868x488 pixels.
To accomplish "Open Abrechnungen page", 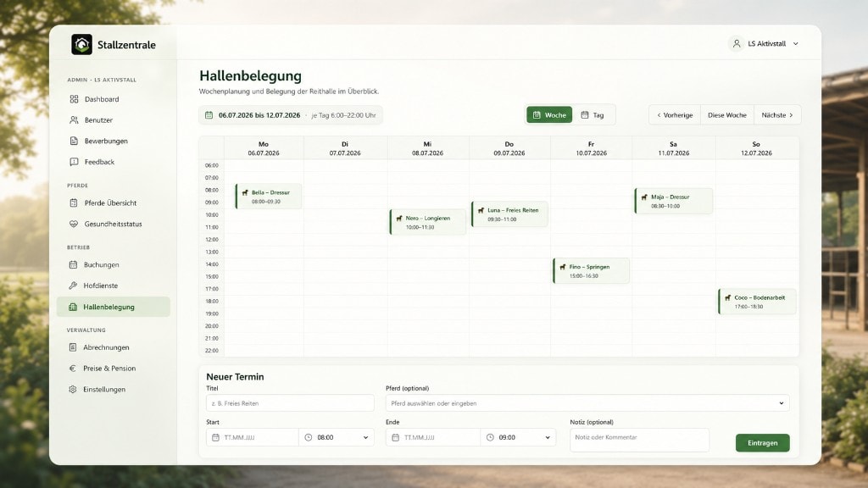I will coord(114,347).
